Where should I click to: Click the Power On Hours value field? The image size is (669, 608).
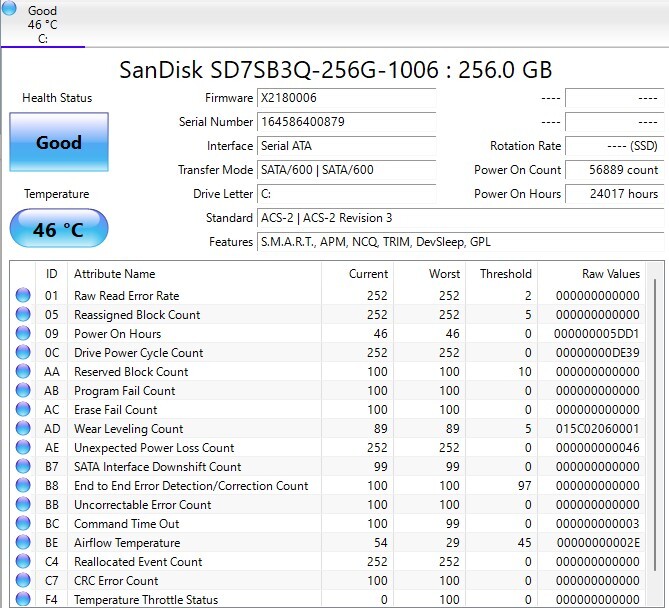click(x=614, y=194)
